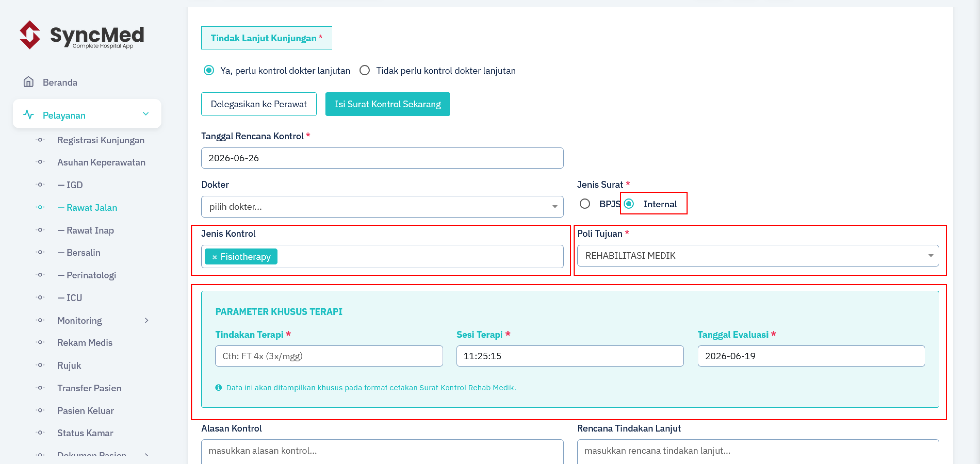Click bullet icon beside Registrasi Kunjungan
The width and height of the screenshot is (980, 464).
click(40, 139)
